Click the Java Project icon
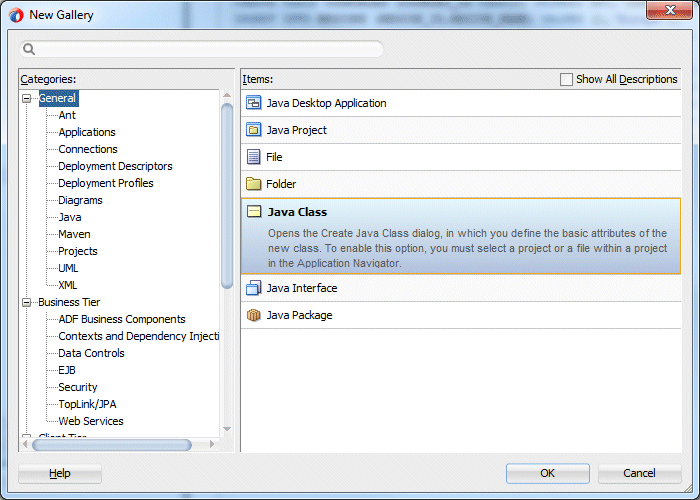Image resolution: width=700 pixels, height=500 pixels. point(254,130)
